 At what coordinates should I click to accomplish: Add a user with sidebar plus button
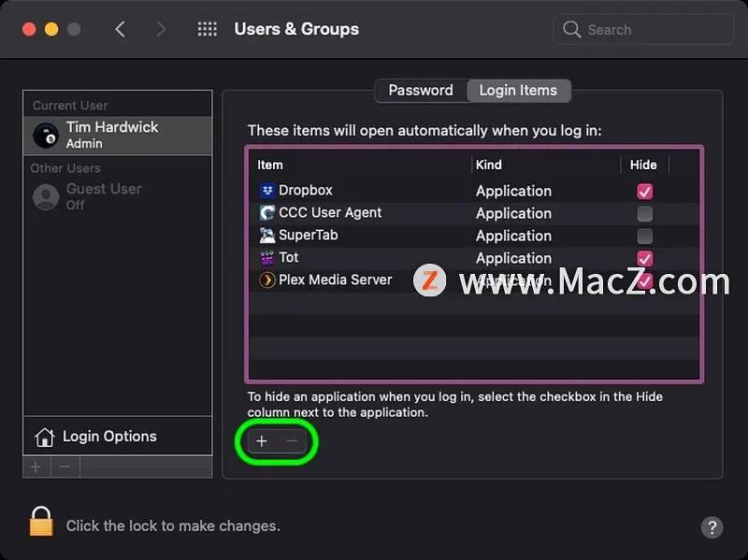pyautogui.click(x=36, y=467)
